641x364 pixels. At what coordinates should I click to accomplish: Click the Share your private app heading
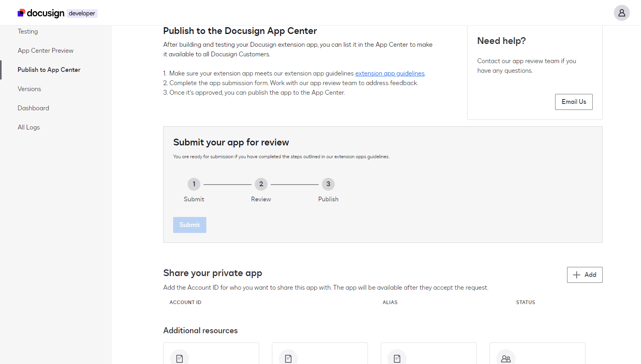[x=213, y=273]
